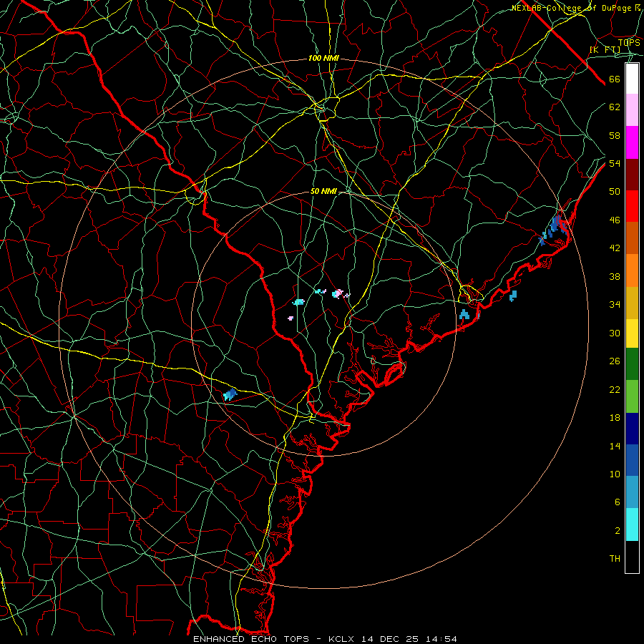Click the yellow 30 kft legend swatch
Screen dimensions: 644x644
click(x=632, y=333)
